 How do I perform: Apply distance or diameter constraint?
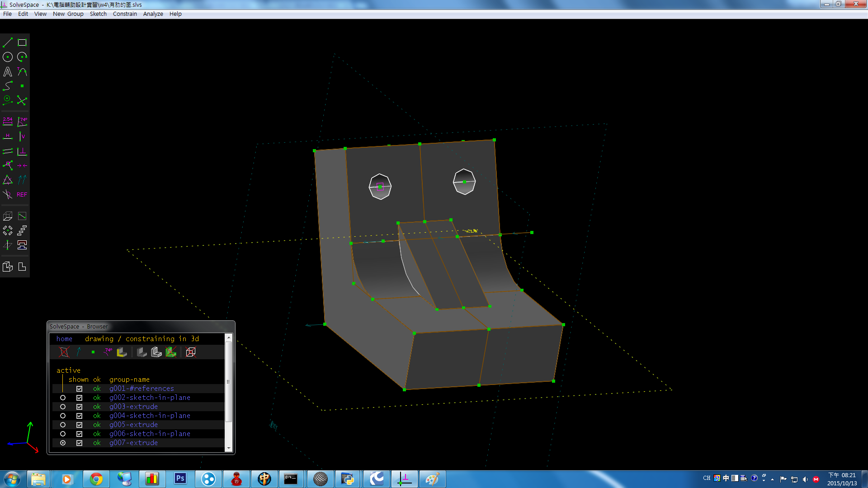tap(8, 122)
